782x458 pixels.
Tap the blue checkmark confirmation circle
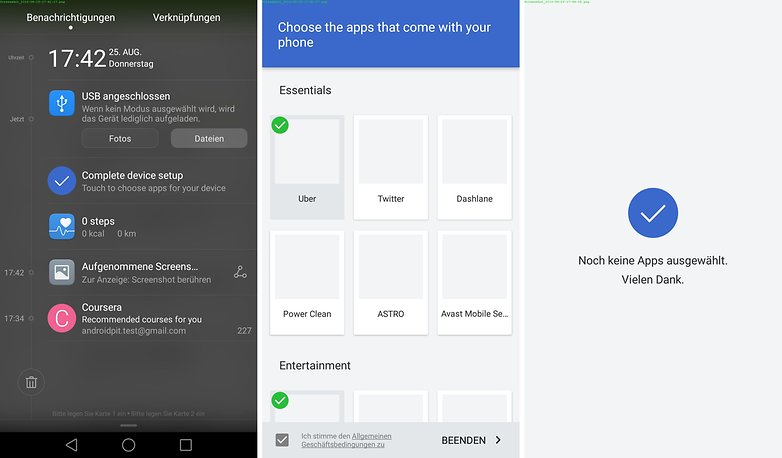[653, 213]
